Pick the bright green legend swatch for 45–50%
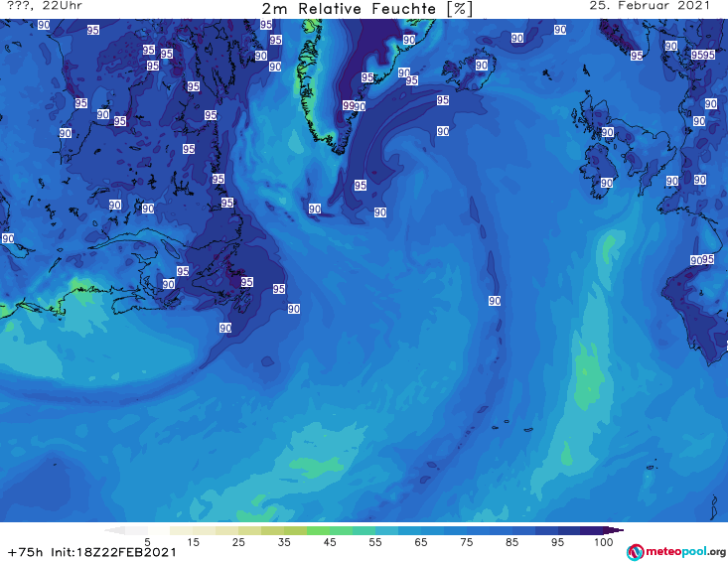Viewport: 728px width, 562px height. (x=341, y=530)
